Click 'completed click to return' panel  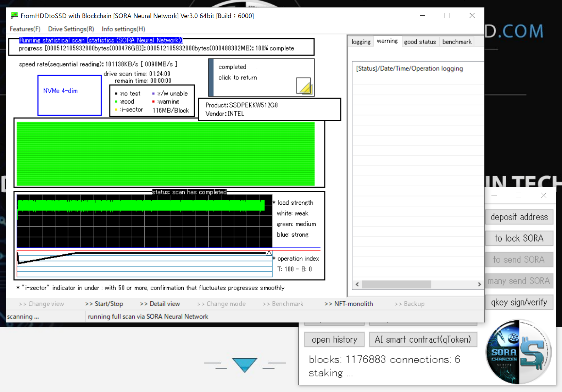[261, 78]
